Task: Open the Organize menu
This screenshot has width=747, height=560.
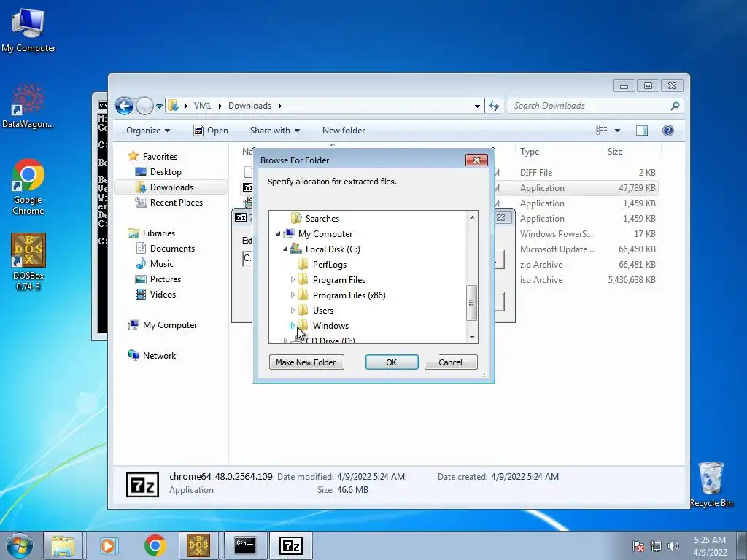Action: [148, 131]
